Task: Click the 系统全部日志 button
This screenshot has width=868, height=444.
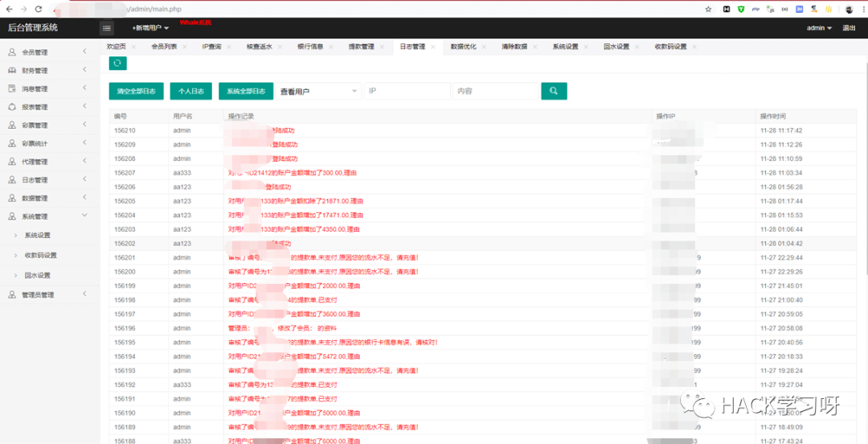Action: [246, 91]
